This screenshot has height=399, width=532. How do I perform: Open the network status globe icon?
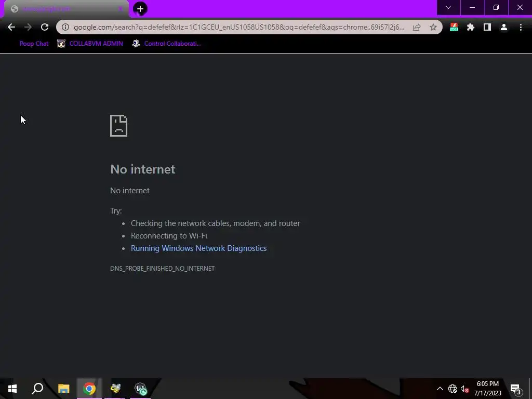[x=453, y=389]
